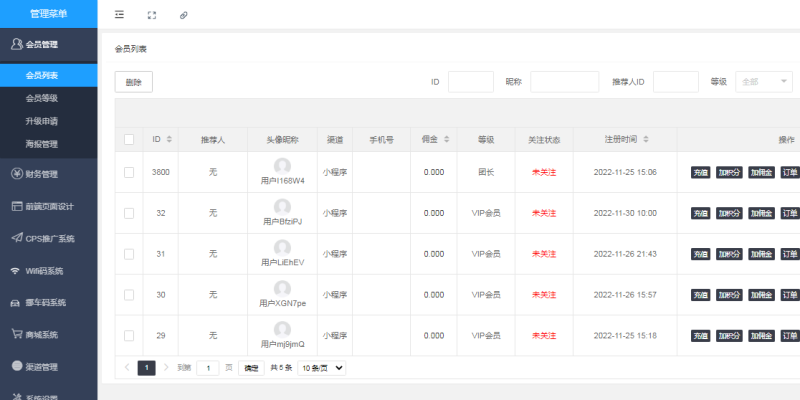The height and width of the screenshot is (400, 800).
Task: Select the checkbox for member ID 30
Action: pos(129,294)
